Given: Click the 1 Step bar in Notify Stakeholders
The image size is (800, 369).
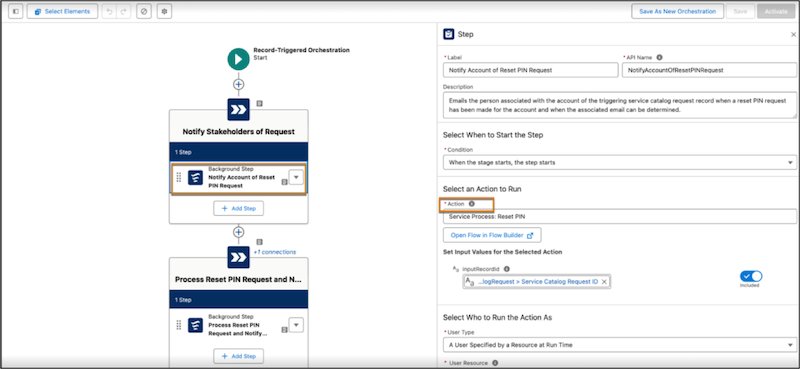Looking at the screenshot, I should click(239, 152).
